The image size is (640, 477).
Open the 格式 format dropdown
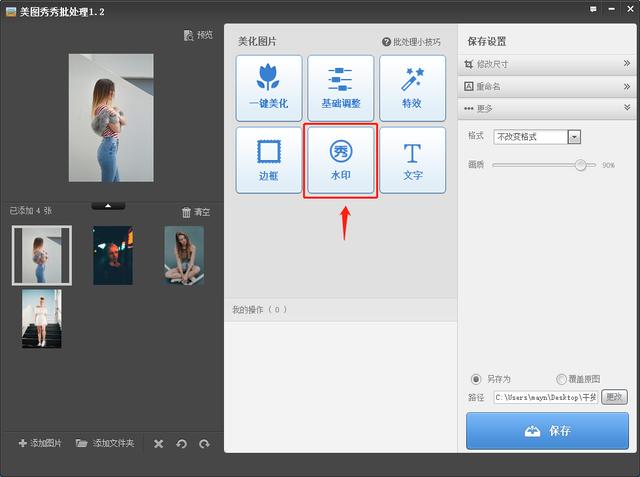(x=537, y=137)
